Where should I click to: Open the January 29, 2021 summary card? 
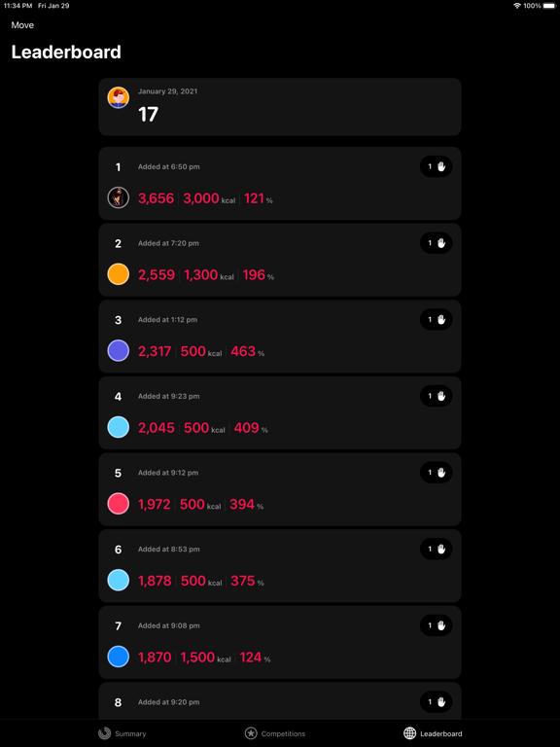coord(280,107)
